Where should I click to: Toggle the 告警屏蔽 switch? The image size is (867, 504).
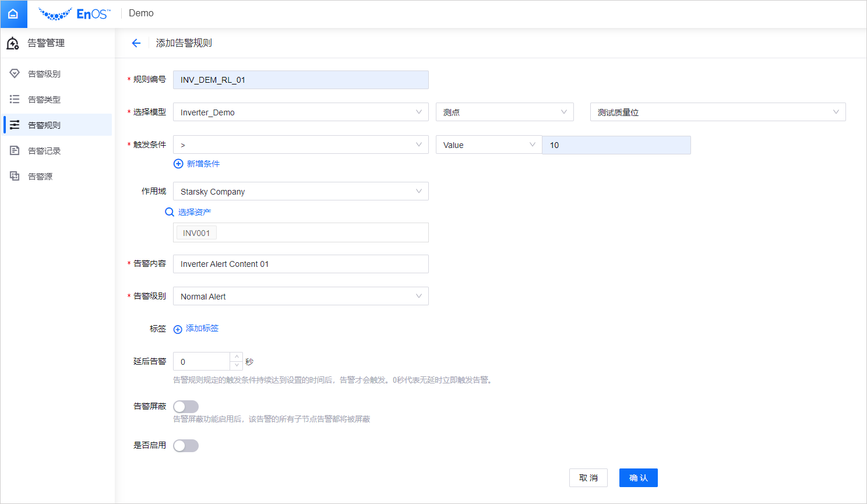coord(186,407)
